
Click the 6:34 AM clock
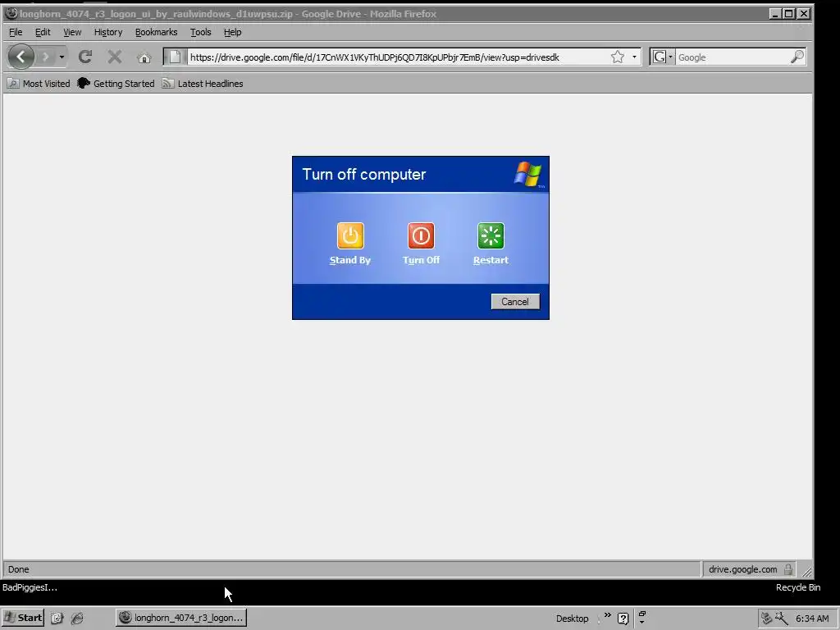812,619
